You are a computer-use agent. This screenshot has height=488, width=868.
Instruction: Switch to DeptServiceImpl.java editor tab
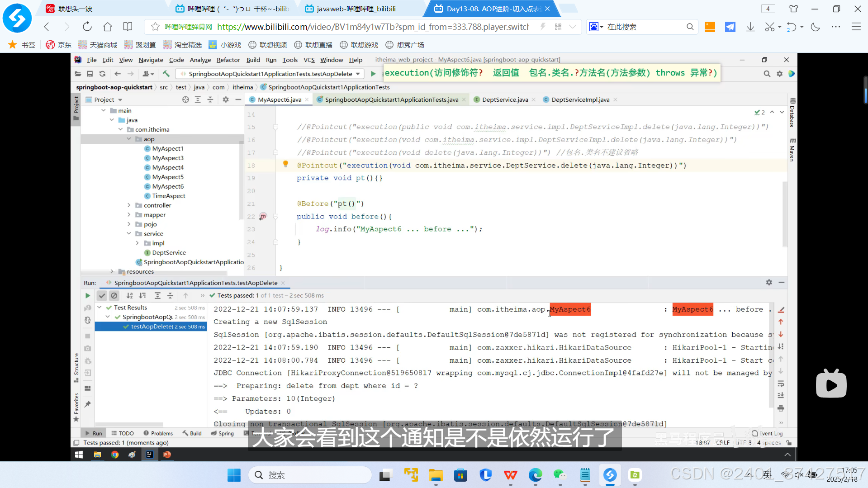coord(580,99)
